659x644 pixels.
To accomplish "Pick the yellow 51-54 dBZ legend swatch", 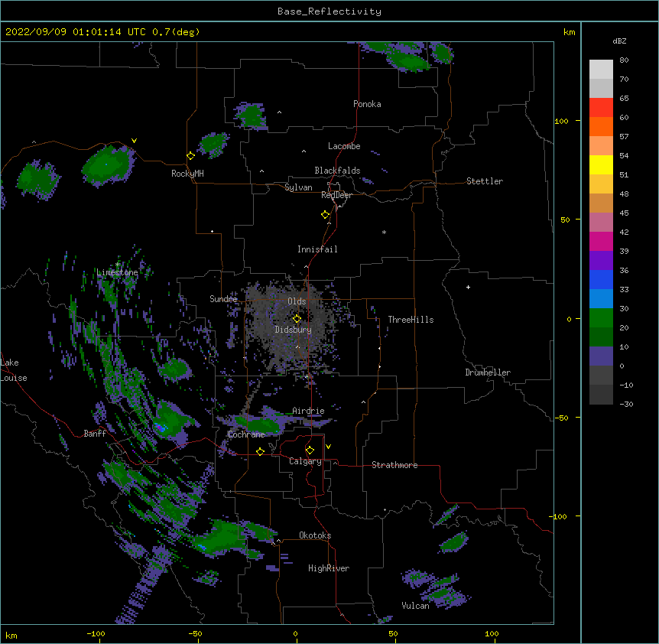I will coord(601,164).
